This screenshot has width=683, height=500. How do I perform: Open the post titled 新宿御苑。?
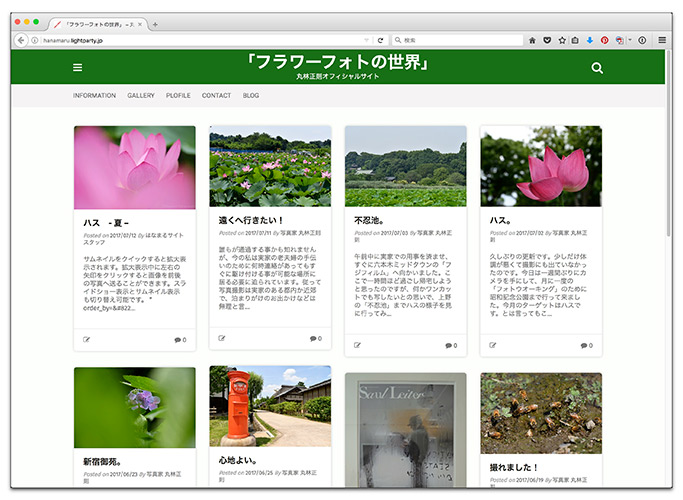(x=102, y=461)
